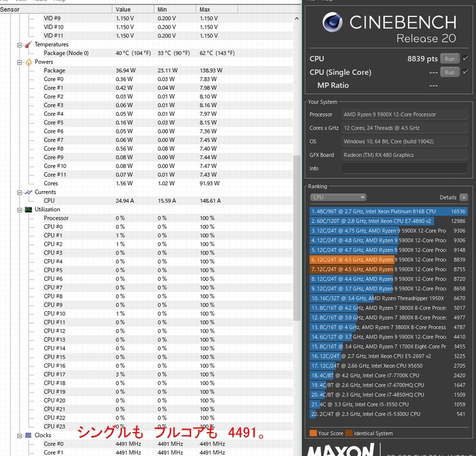Click the orange Your Score legend swatch
This screenshot has width=476, height=456.
click(313, 433)
